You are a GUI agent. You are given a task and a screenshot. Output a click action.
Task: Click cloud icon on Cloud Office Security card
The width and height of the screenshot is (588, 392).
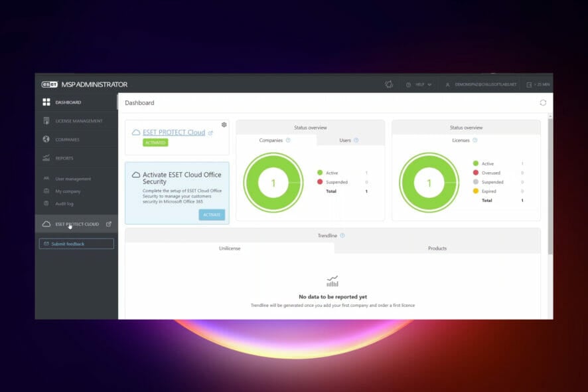(x=136, y=175)
